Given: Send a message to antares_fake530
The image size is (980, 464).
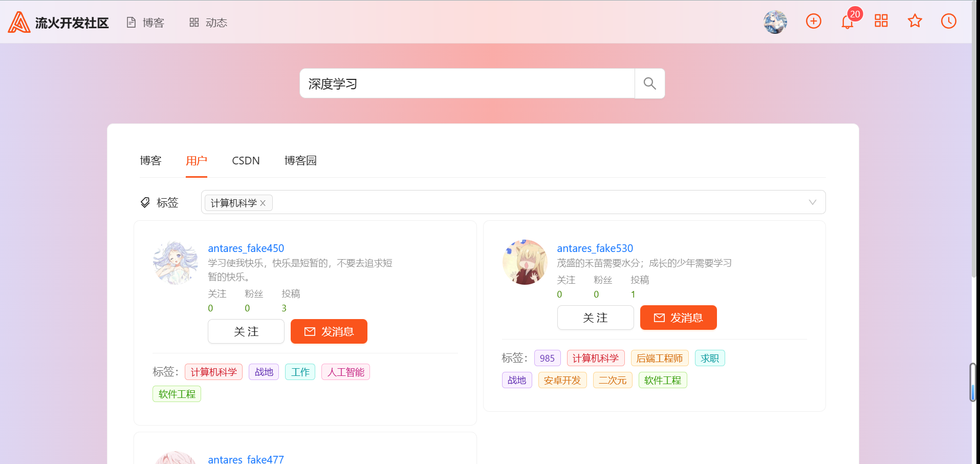Looking at the screenshot, I should pyautogui.click(x=679, y=318).
